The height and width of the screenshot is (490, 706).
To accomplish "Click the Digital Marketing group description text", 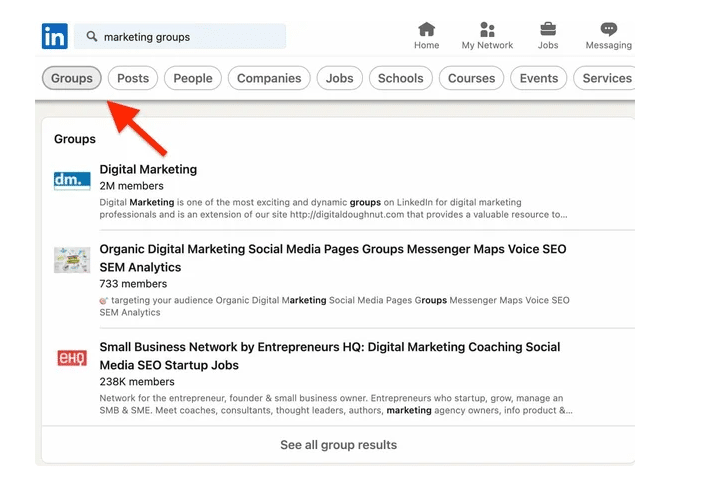I will [x=333, y=209].
